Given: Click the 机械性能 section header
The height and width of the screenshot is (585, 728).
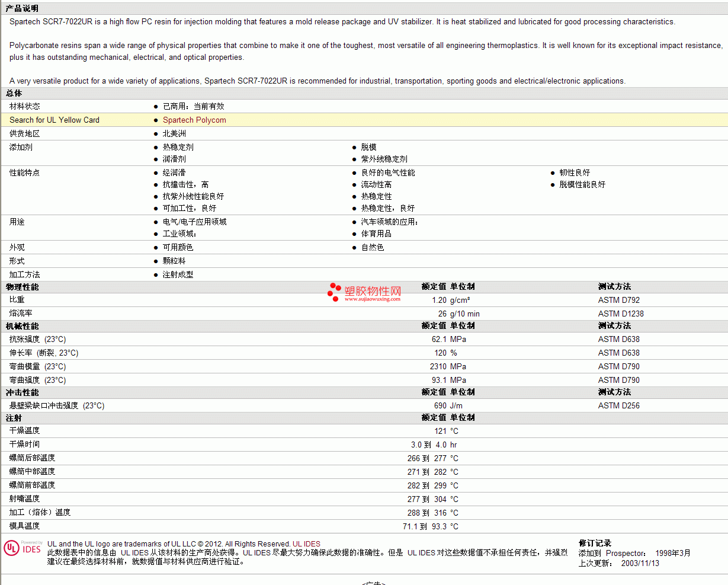Looking at the screenshot, I should tap(22, 326).
